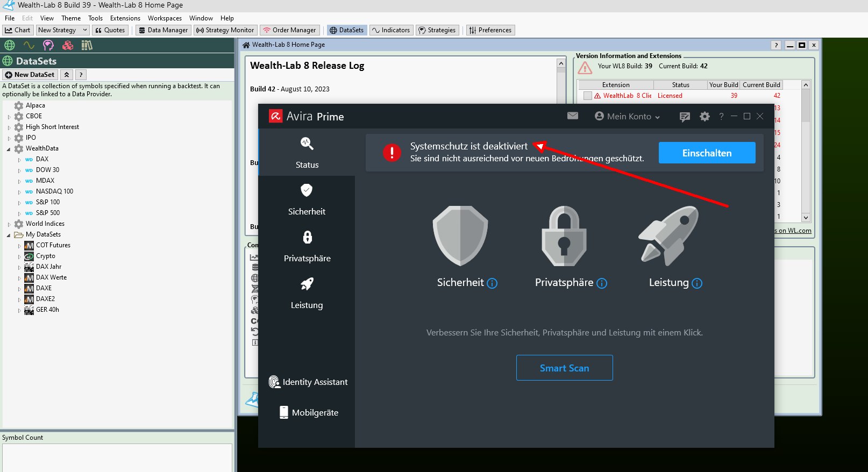Open Avira mail notifications icon
868x472 pixels.
pos(573,116)
